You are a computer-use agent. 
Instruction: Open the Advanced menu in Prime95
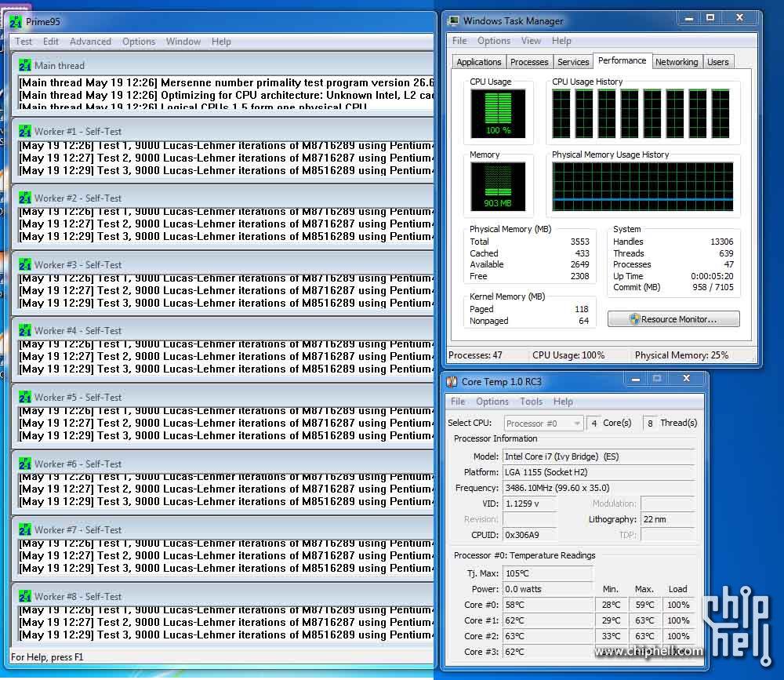point(90,42)
